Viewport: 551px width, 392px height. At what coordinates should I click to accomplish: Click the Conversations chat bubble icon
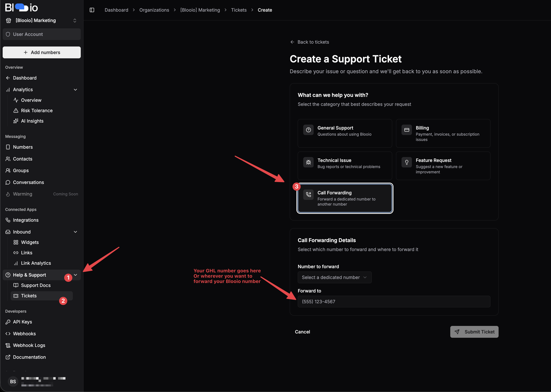8,182
